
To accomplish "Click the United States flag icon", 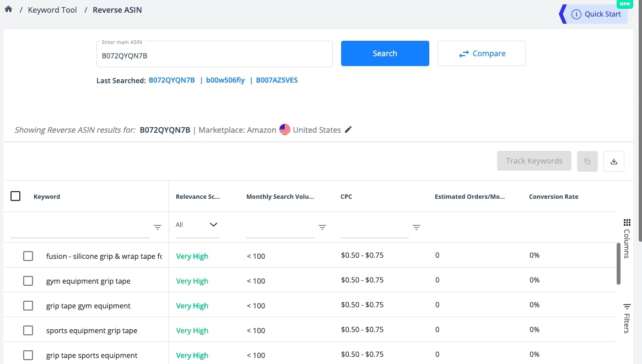I will (284, 129).
